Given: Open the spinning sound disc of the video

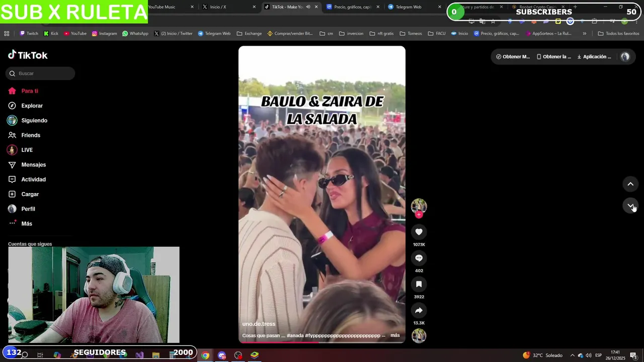Looking at the screenshot, I should tap(419, 335).
